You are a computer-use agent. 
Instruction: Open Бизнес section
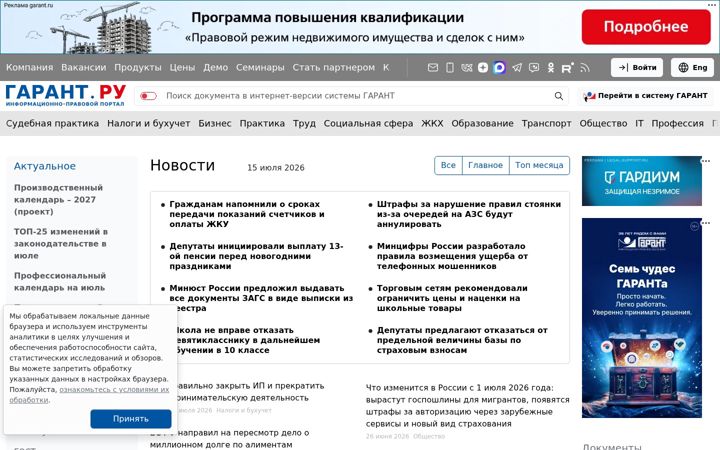[x=215, y=124]
